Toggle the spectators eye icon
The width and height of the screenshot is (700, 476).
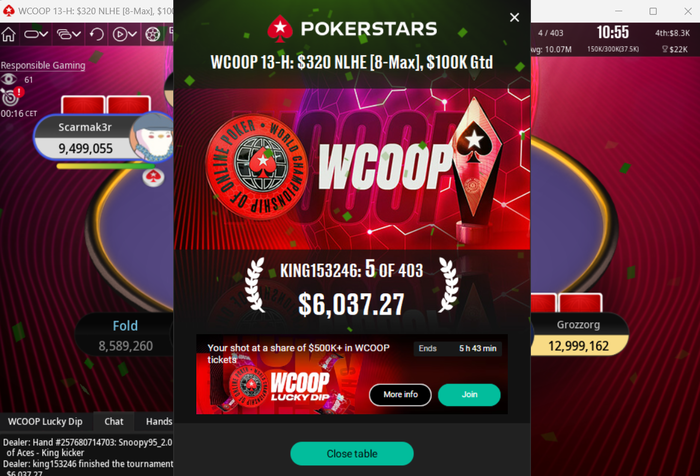coord(8,79)
